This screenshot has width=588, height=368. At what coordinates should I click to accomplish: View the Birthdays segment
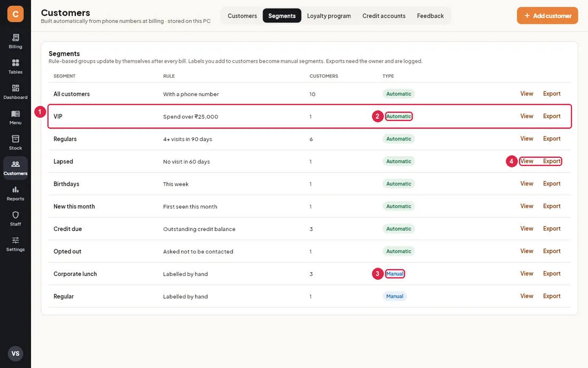click(x=527, y=184)
